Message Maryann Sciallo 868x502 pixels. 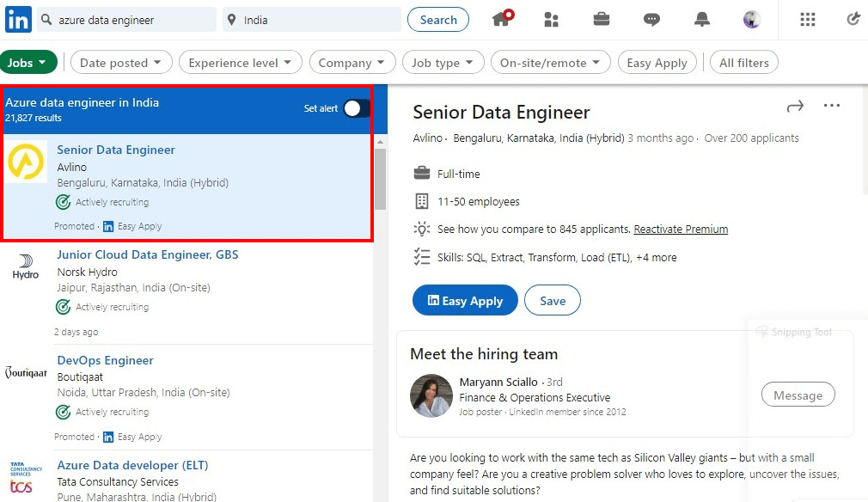[798, 395]
